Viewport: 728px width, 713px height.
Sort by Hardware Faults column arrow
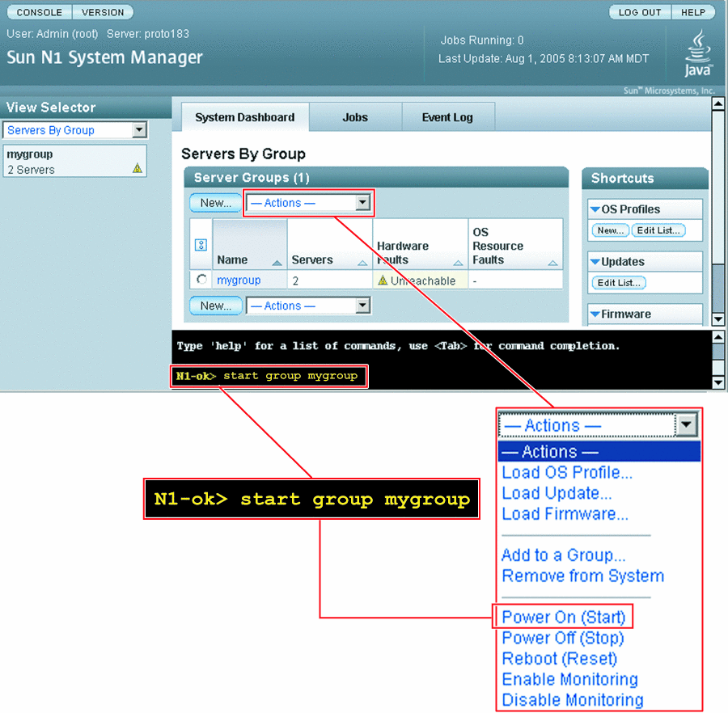pos(458,263)
